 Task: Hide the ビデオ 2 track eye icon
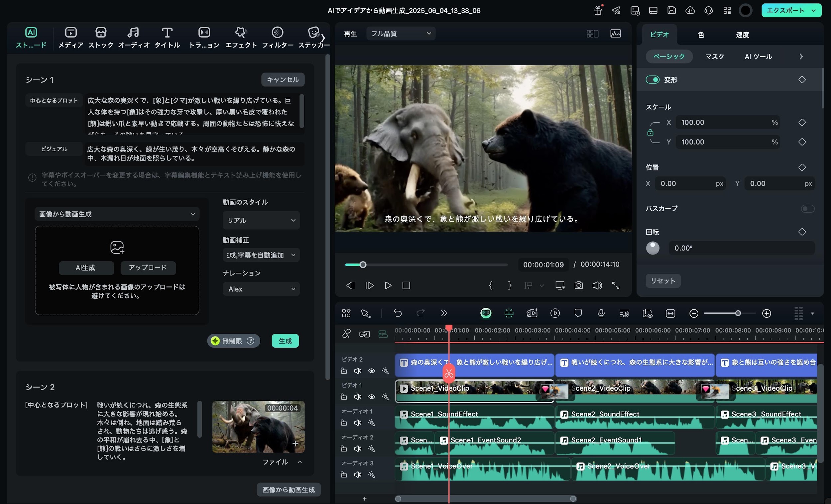371,371
